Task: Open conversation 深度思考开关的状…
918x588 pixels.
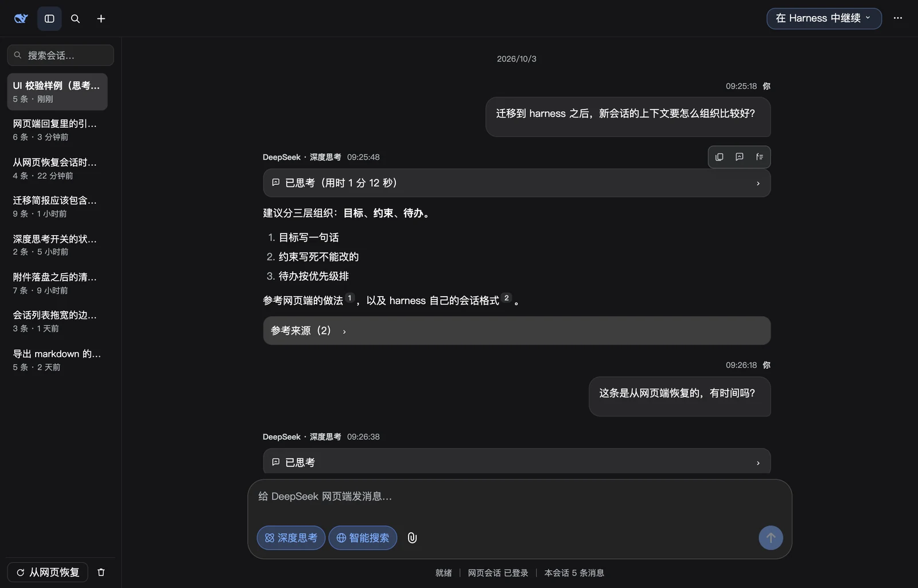Action: [x=57, y=245]
